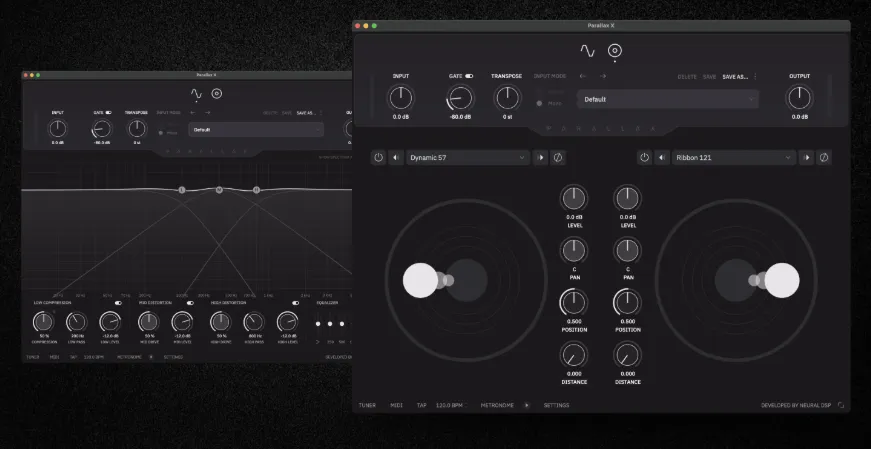
Task: Start the metronome play button in front window
Action: 527,406
